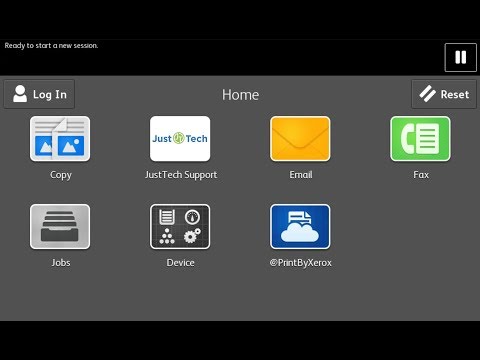The image size is (480, 360).
Task: Launch the JustTech Support app
Action: coord(180,139)
